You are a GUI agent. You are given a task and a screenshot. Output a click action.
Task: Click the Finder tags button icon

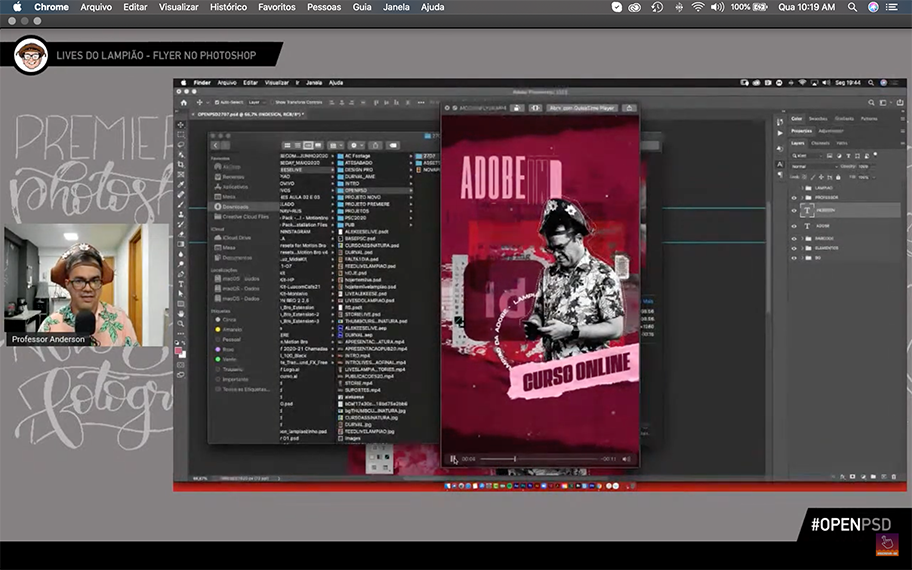(393, 145)
